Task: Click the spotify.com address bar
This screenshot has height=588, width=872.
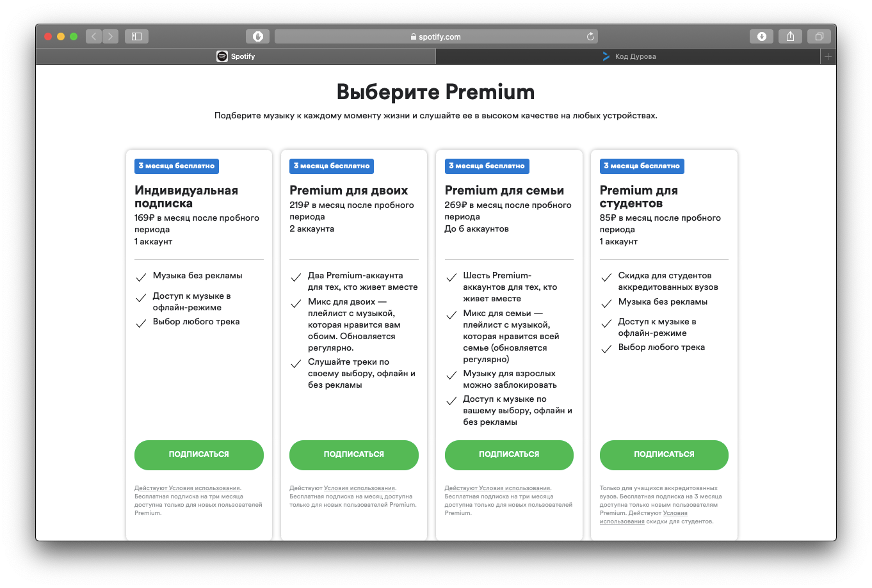Action: click(x=435, y=36)
